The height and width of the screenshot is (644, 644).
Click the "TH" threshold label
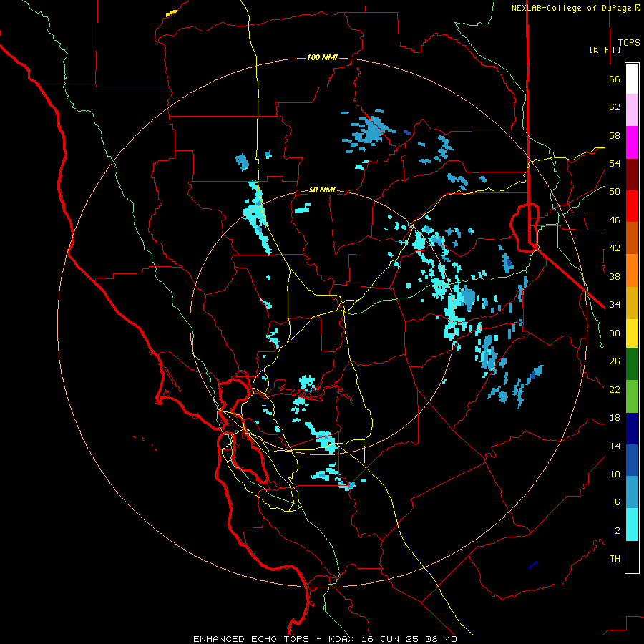tap(615, 559)
